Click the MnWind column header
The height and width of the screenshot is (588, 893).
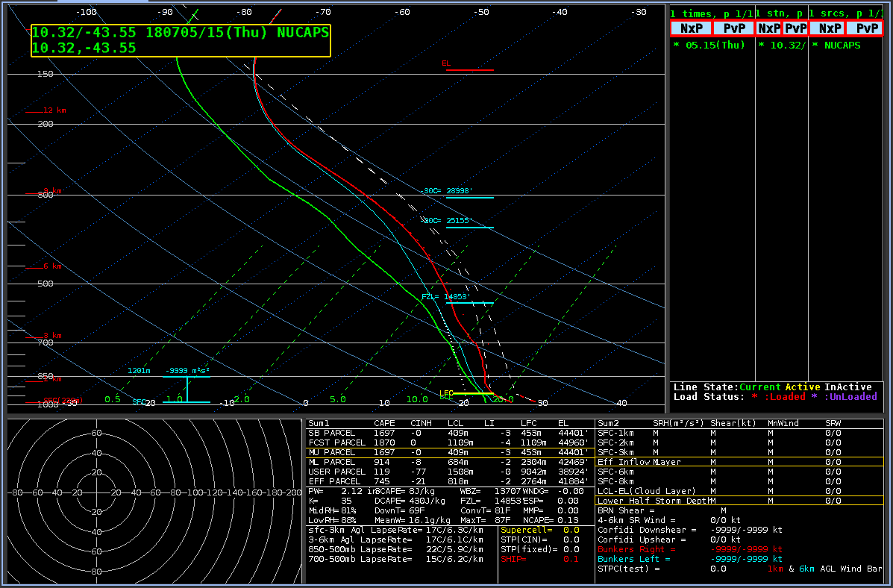click(x=784, y=423)
